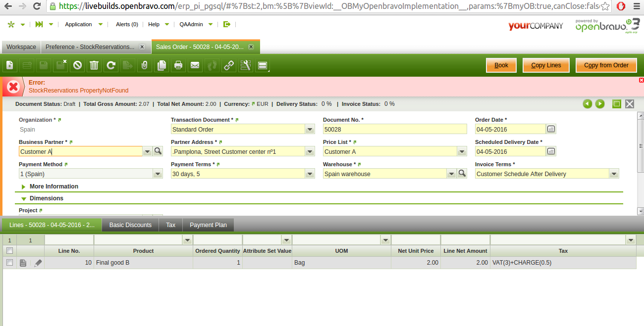Go to previous record arrow

[588, 104]
